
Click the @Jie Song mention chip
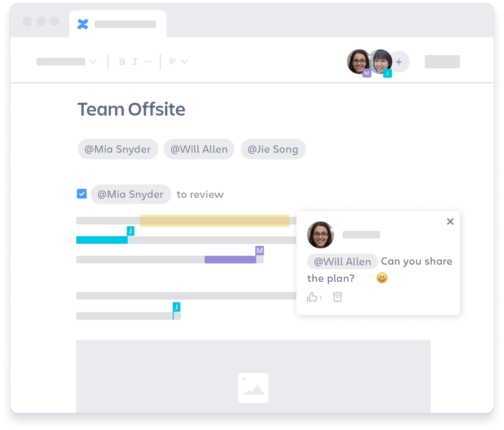click(273, 149)
